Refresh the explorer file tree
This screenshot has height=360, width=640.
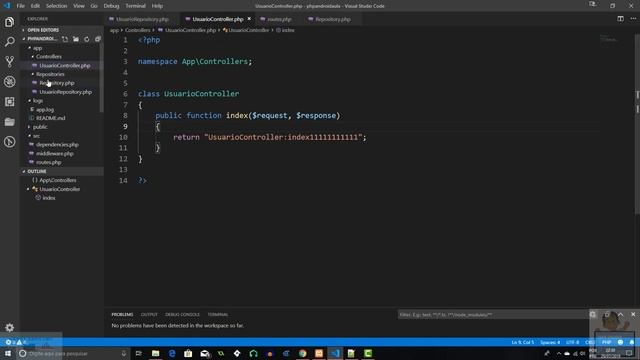tap(87, 39)
